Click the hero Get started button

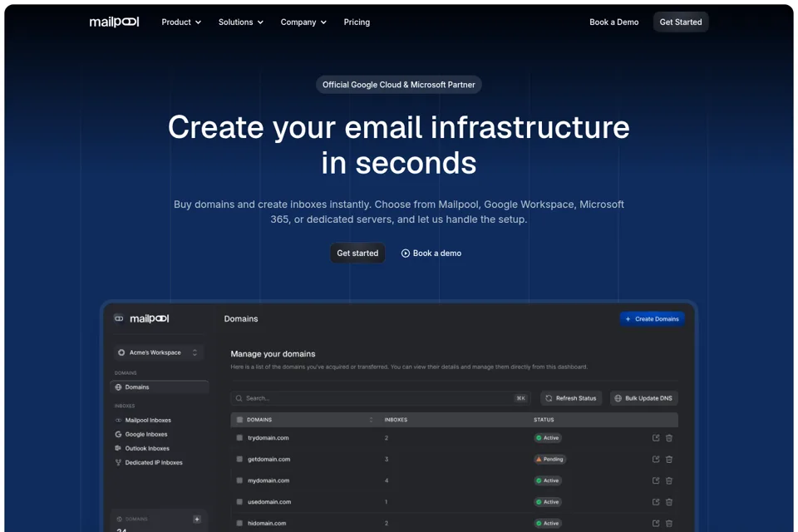[x=357, y=253]
